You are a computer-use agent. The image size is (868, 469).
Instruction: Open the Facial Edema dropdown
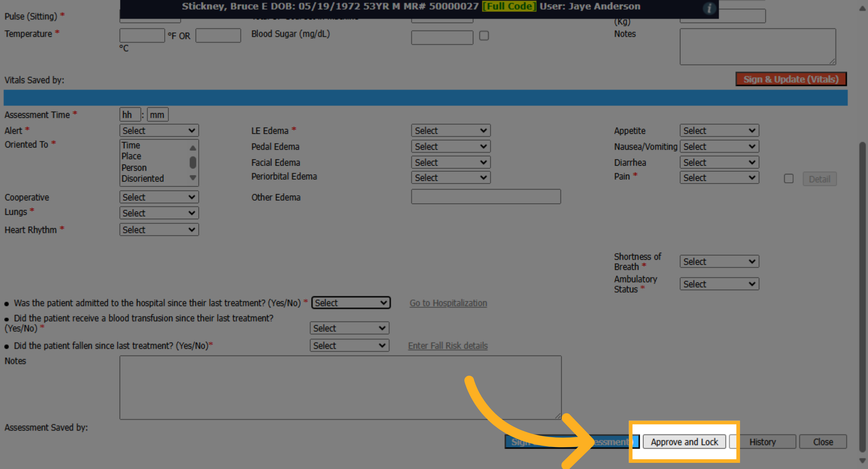tap(451, 162)
